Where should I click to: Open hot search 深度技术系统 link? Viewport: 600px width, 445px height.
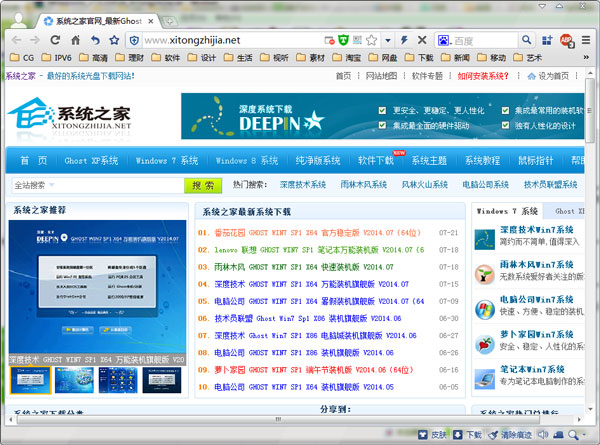[x=302, y=185]
